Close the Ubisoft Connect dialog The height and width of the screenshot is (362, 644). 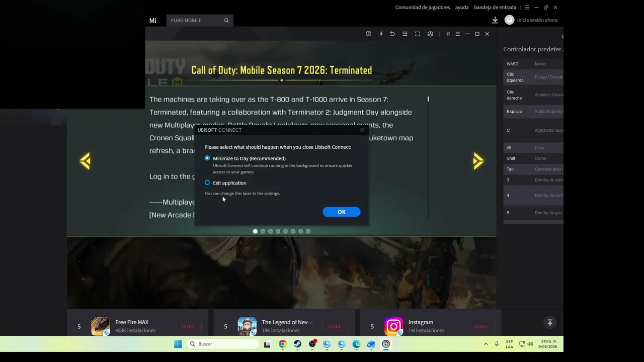point(362,130)
